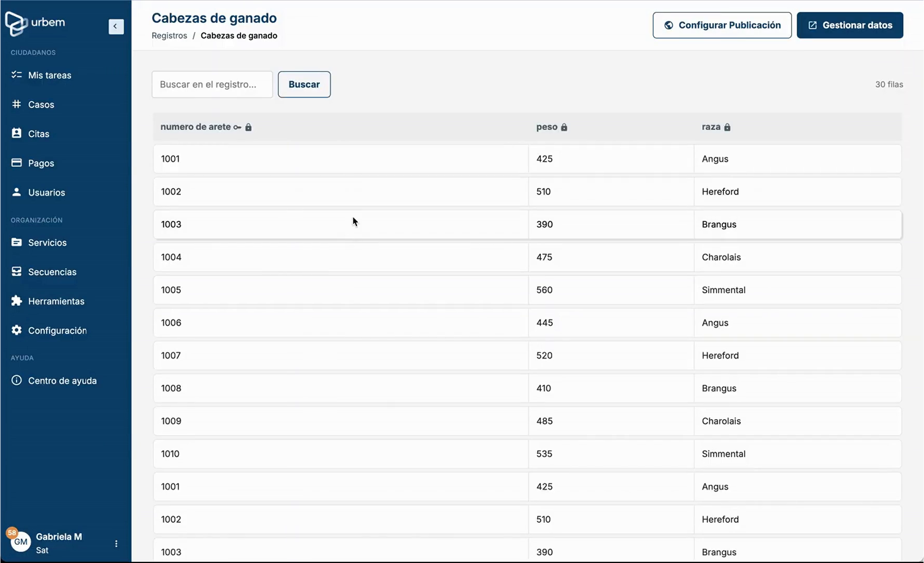Click the GM user avatar
This screenshot has width=924, height=563.
click(21, 542)
